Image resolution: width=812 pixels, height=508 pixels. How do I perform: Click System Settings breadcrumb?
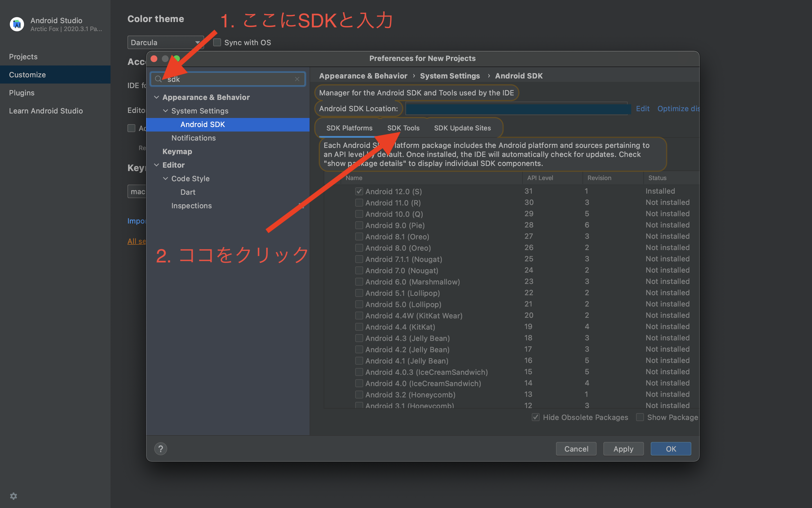450,76
